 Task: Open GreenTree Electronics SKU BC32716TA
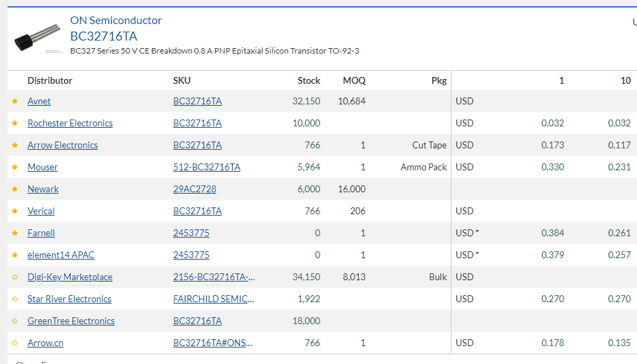(x=197, y=321)
